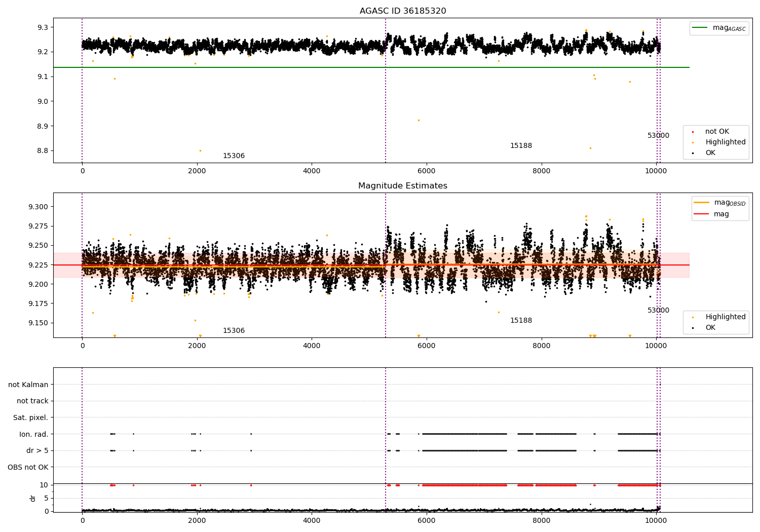Click the "4000" x-axis tick under top plot
Image resolution: width=760 pixels, height=532 pixels.
click(312, 171)
